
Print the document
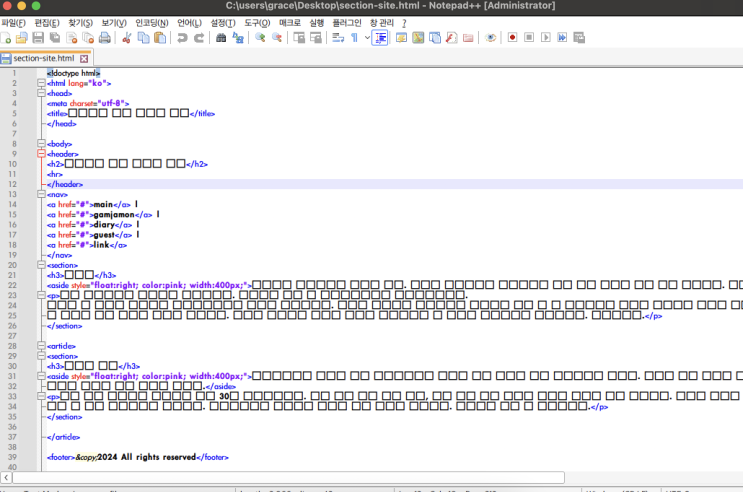coord(105,38)
